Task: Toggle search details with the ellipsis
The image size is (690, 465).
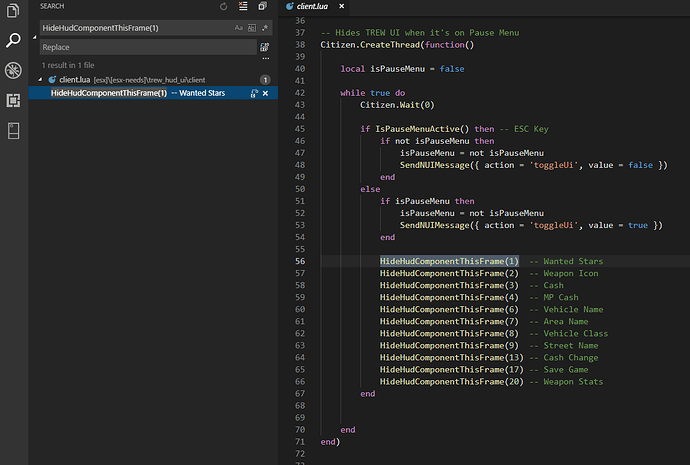Action: (x=265, y=59)
